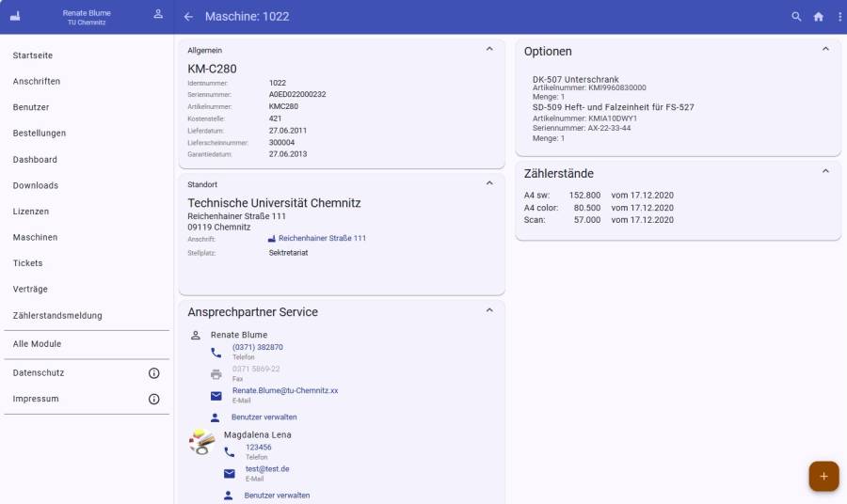Click the email icon for Renate Blume
This screenshot has width=847, height=504.
click(216, 396)
